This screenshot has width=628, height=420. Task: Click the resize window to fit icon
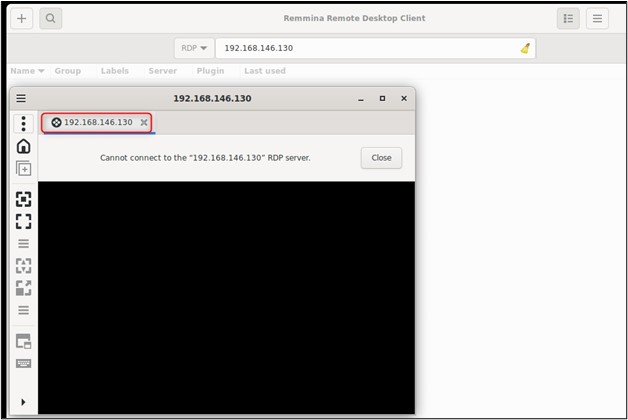[24, 199]
